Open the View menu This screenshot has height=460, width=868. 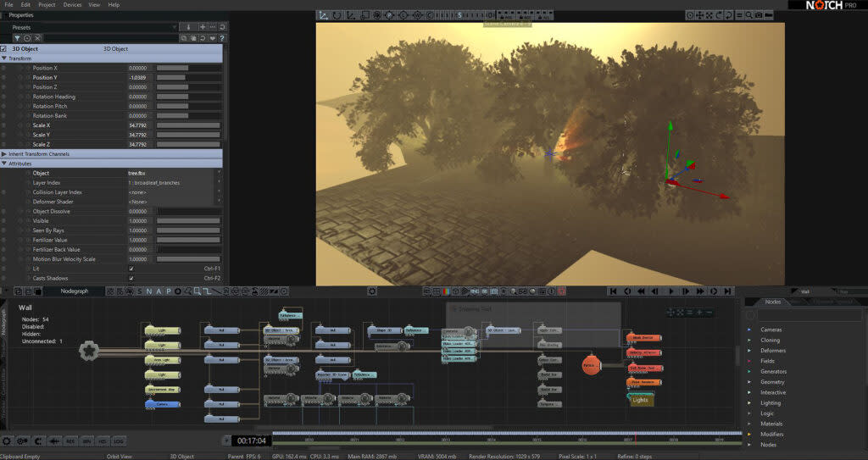95,4
